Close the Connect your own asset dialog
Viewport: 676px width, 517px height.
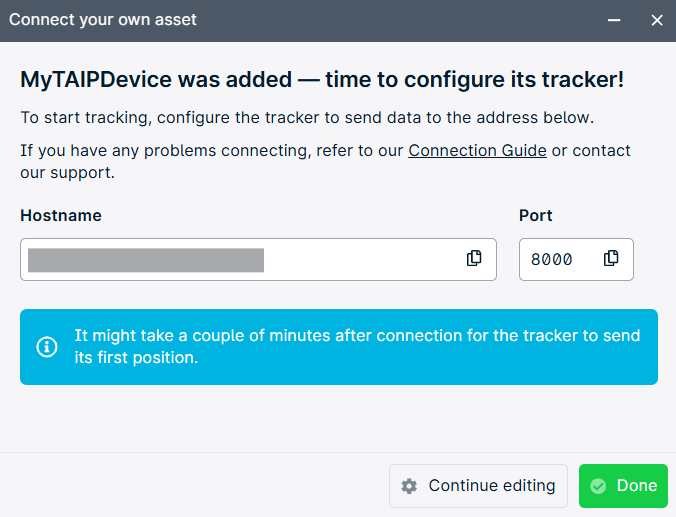point(657,20)
